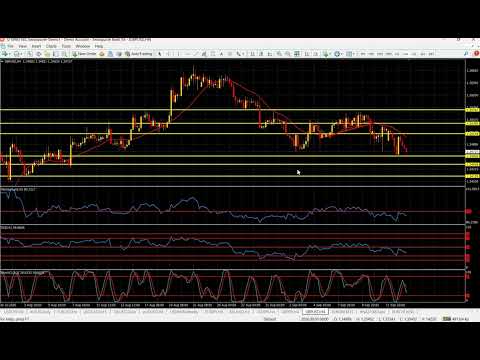Switch to the D1 timeframe

[414, 54]
